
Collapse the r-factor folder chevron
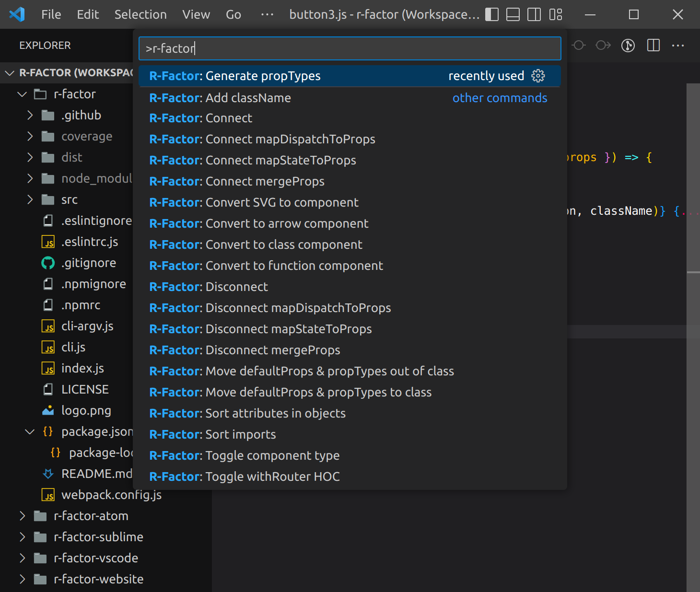click(x=22, y=94)
